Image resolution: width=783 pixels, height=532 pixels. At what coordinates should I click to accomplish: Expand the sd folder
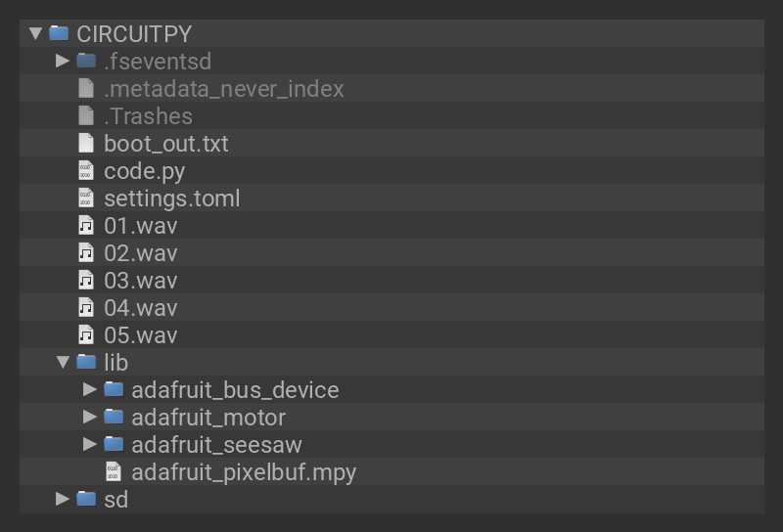[63, 499]
